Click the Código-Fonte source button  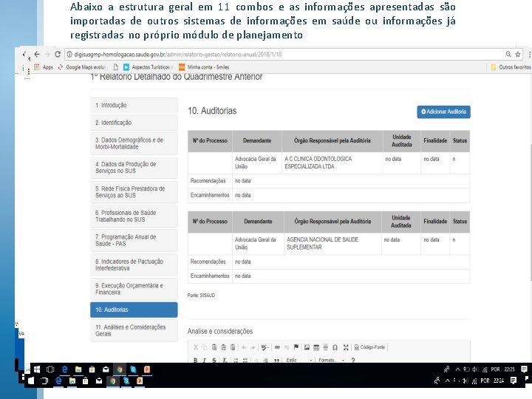click(x=370, y=347)
